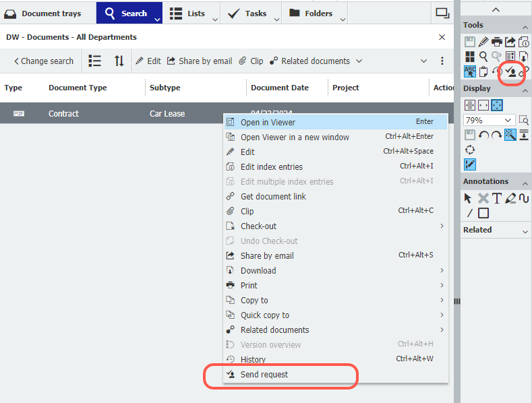Collapse the Display panel section
This screenshot has width=532, height=403.
[525, 90]
